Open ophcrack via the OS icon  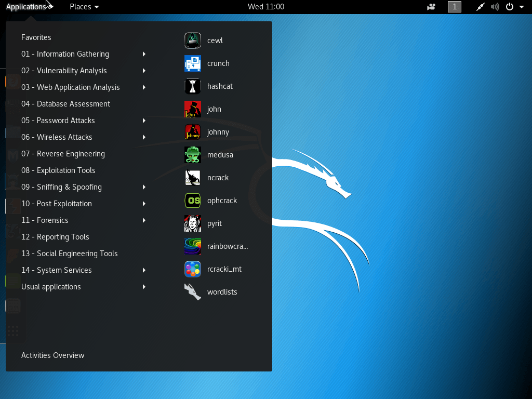point(192,201)
